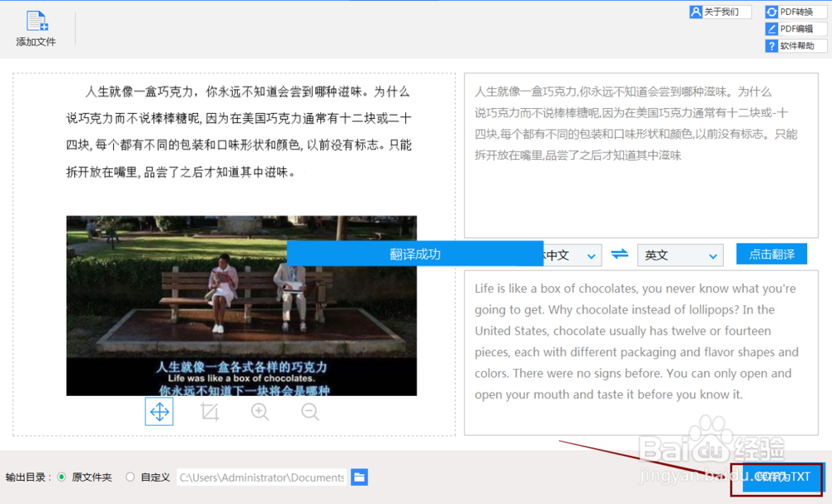Click the zoom in magnifier icon
The height and width of the screenshot is (504, 832).
(260, 412)
